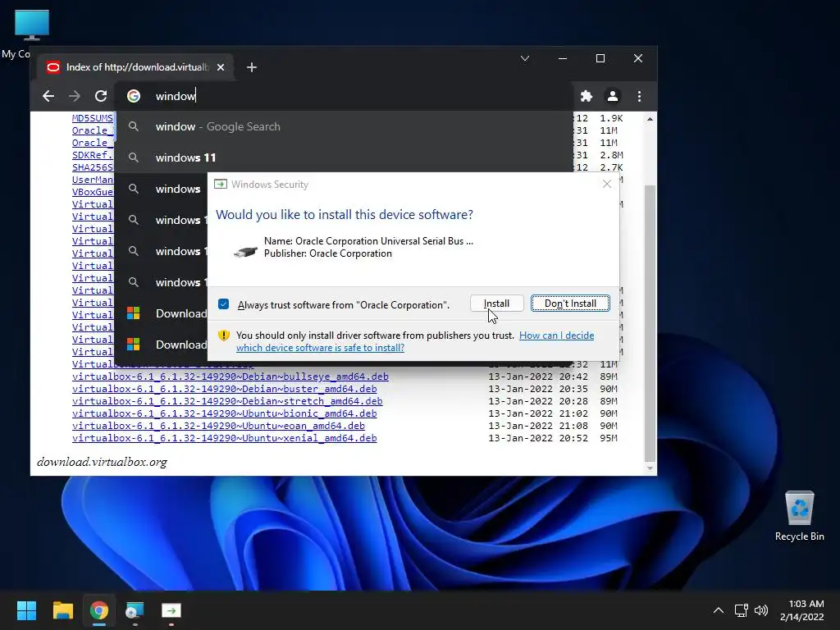Show hidden system tray icons
Image resolution: width=840 pixels, height=630 pixels.
(719, 610)
